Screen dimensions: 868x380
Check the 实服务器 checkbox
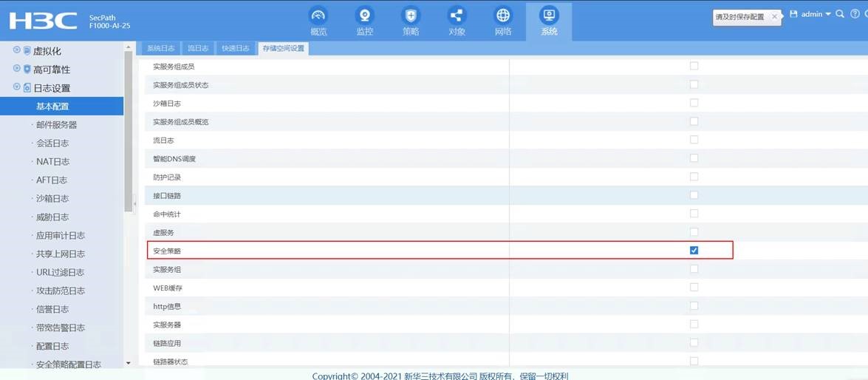pyautogui.click(x=694, y=324)
